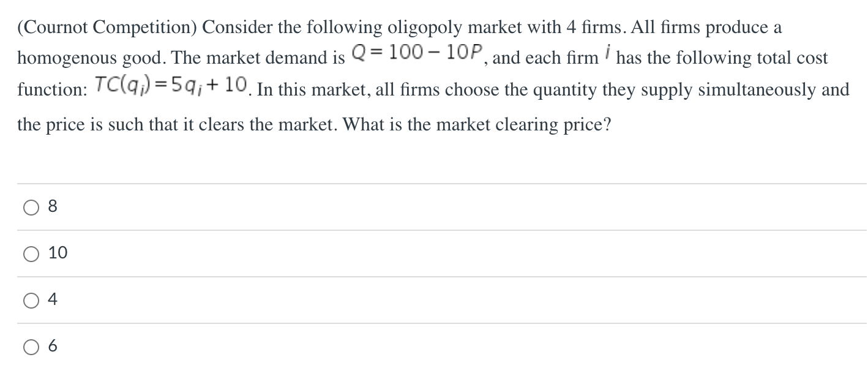Click the answer option labeled 8
The height and width of the screenshot is (387, 868).
(51, 207)
